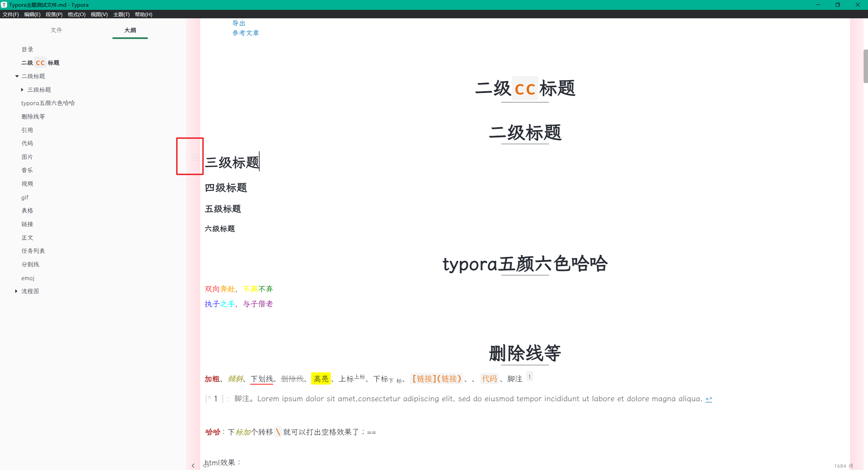Jump to 目录 in the outline
The height and width of the screenshot is (470, 868).
pyautogui.click(x=27, y=50)
